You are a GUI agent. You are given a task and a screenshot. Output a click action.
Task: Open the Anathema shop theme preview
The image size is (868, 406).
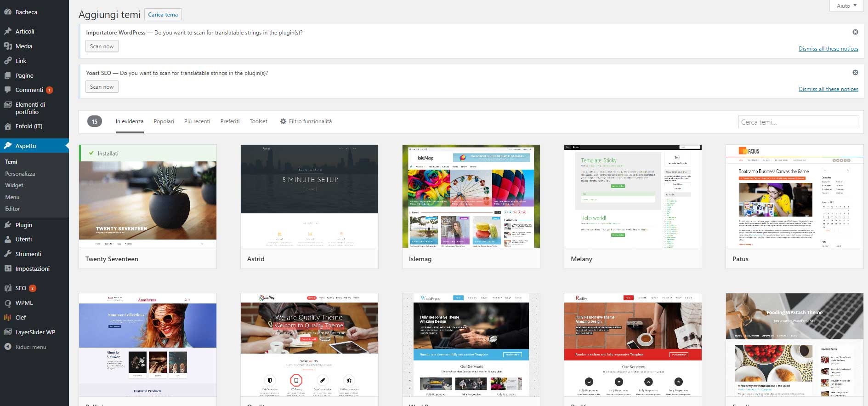click(148, 345)
